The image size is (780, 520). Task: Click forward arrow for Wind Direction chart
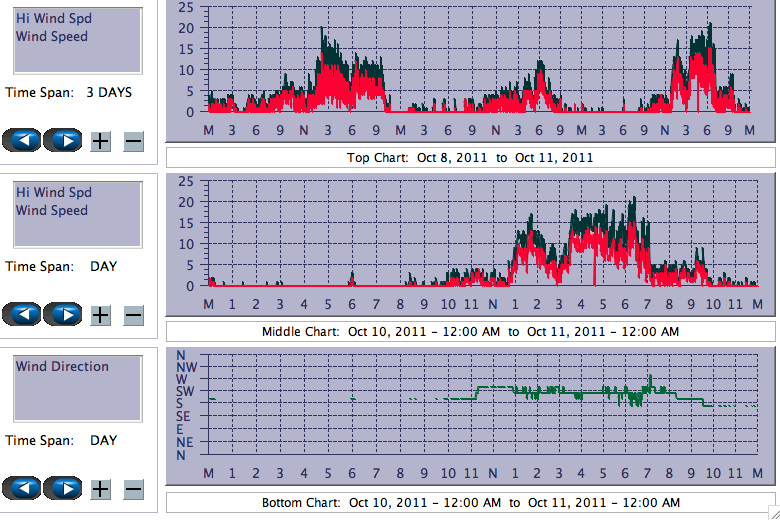tap(63, 488)
